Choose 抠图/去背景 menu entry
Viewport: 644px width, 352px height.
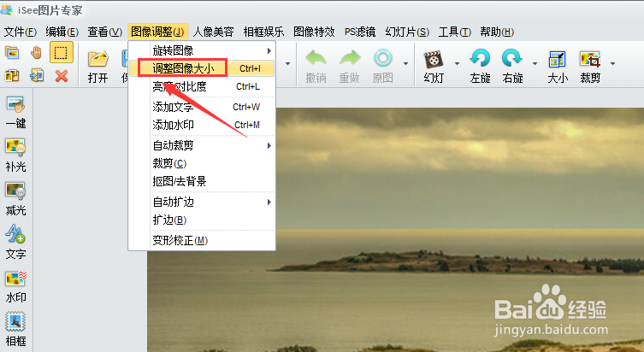click(202, 181)
